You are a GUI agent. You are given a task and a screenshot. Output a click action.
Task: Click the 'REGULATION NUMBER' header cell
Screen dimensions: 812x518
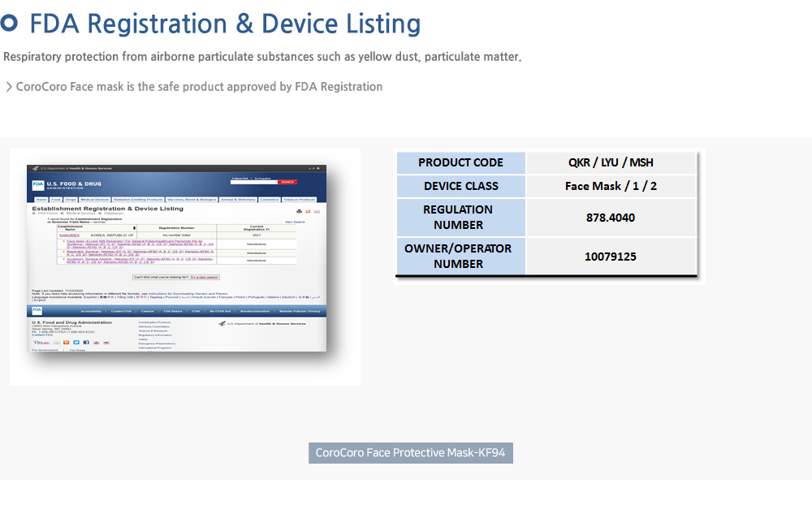pyautogui.click(x=461, y=218)
